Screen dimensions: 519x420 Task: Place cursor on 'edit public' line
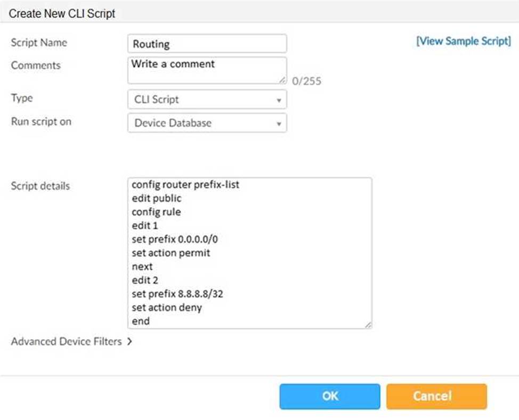157,198
